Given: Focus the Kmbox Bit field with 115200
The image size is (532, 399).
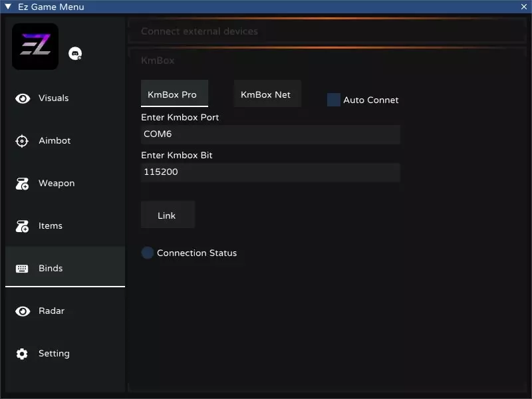Looking at the screenshot, I should [271, 172].
